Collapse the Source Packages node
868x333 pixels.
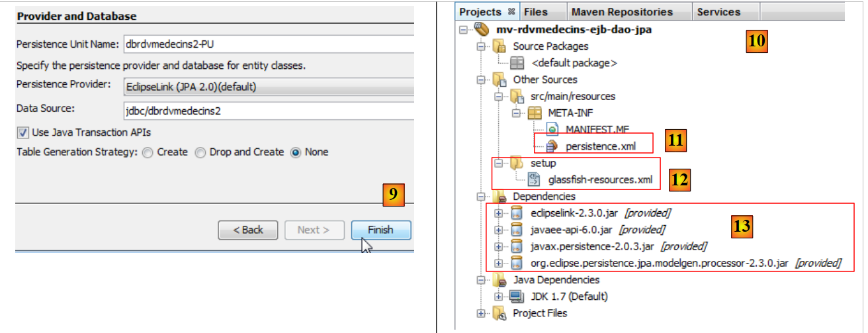pyautogui.click(x=480, y=46)
